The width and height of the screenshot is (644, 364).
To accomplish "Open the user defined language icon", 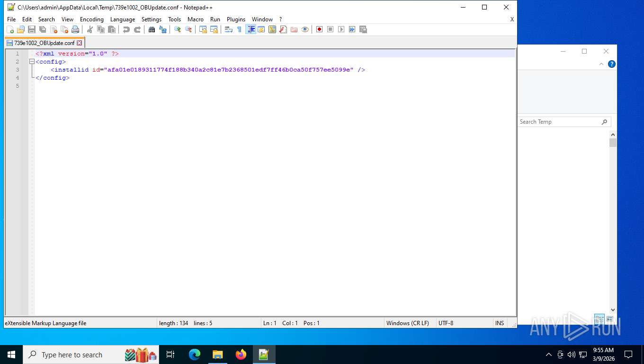I will pos(261,29).
